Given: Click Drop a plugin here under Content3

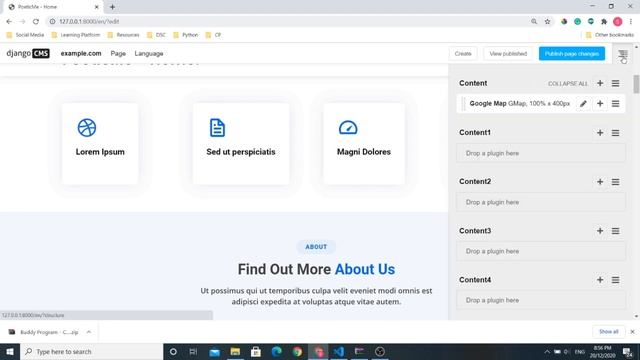Looking at the screenshot, I should click(x=541, y=251).
